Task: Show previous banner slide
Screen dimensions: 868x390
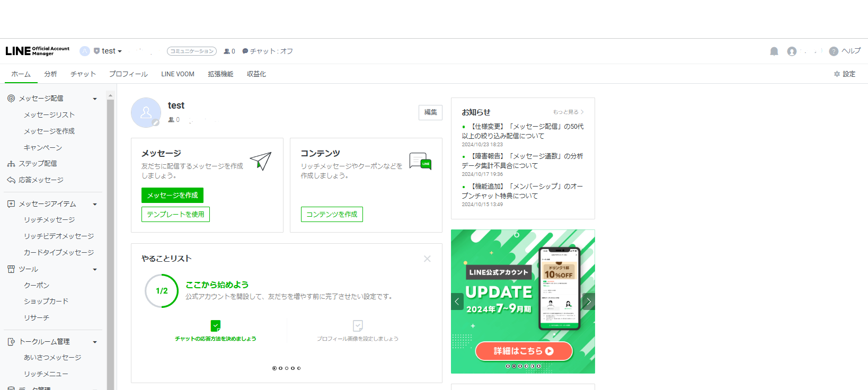Action: pos(457,302)
